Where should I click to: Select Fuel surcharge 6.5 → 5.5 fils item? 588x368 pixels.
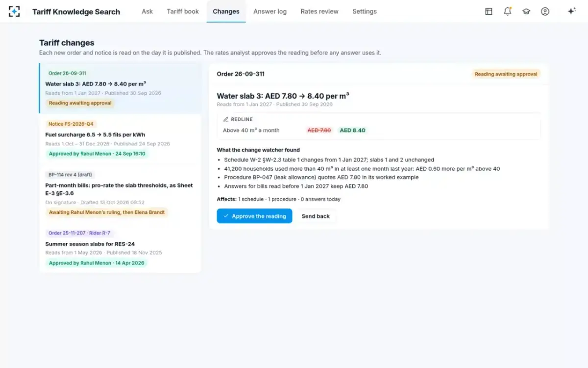coord(120,139)
